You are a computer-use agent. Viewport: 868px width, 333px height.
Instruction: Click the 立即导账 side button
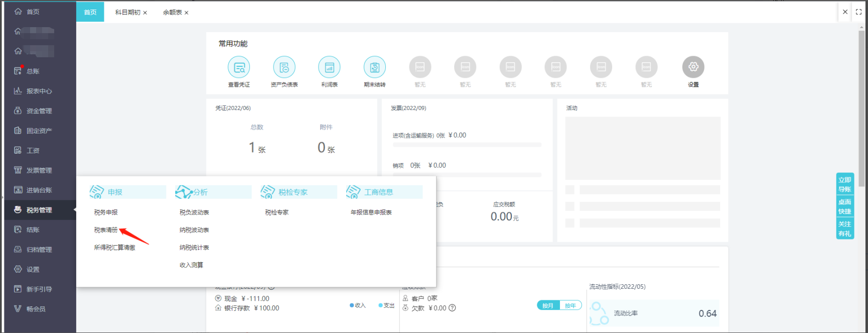844,184
